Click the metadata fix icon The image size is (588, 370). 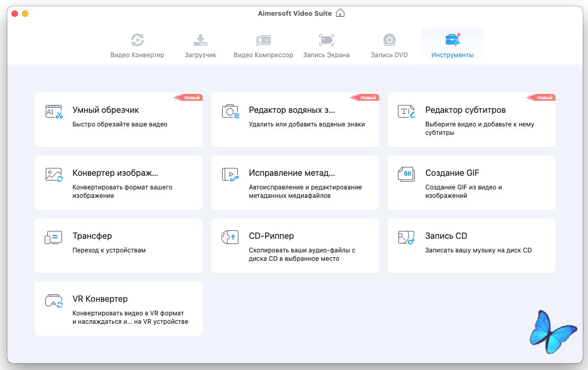[230, 175]
